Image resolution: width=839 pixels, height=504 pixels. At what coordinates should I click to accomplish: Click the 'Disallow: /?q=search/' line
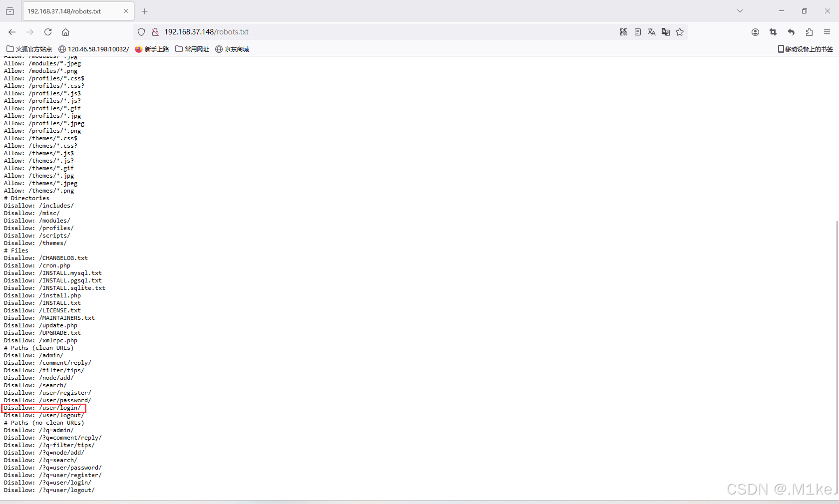click(40, 460)
